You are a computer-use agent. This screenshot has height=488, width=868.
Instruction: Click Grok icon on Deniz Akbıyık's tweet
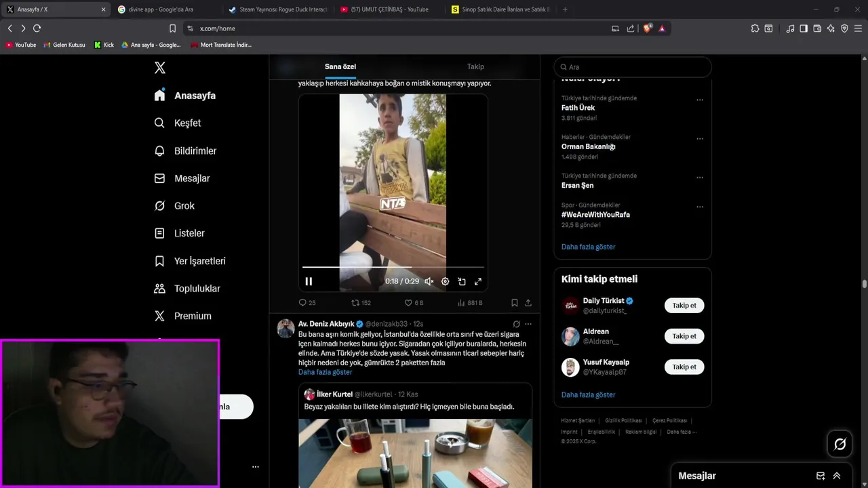pyautogui.click(x=516, y=324)
